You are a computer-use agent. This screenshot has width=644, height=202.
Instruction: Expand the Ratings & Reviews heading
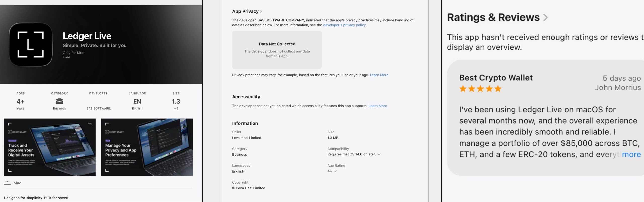(545, 17)
